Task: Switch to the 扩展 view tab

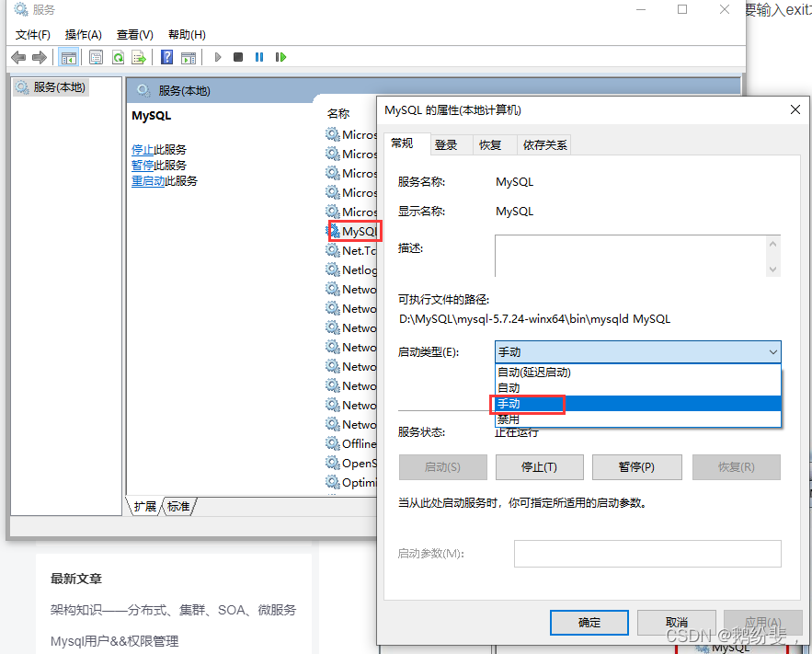Action: pos(145,507)
